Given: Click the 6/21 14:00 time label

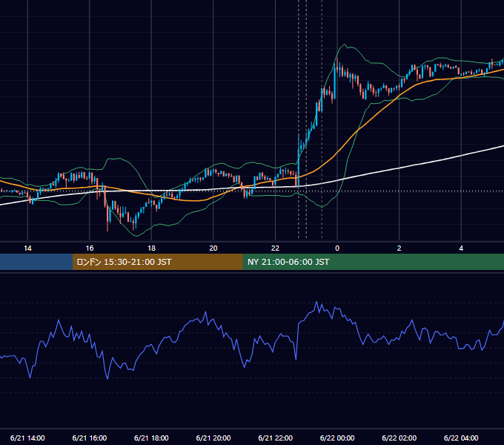Looking at the screenshot, I should (x=27, y=438).
